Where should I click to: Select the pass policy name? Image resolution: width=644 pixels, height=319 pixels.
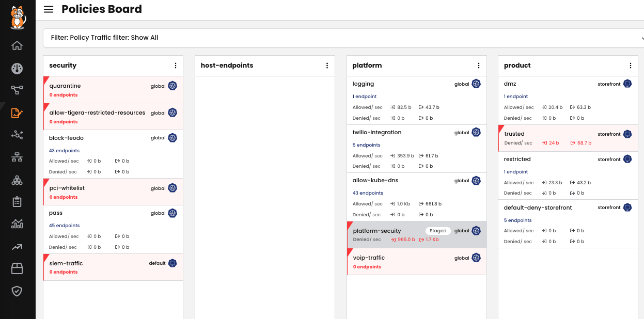coord(56,213)
